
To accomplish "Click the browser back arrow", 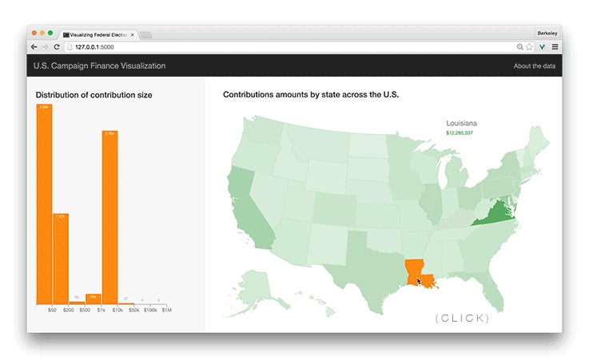I will click(x=34, y=47).
